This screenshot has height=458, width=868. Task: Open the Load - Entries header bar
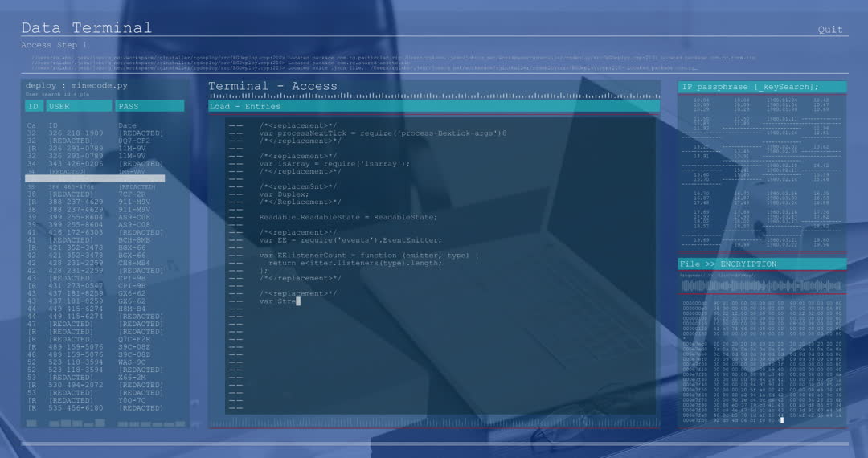tap(433, 106)
